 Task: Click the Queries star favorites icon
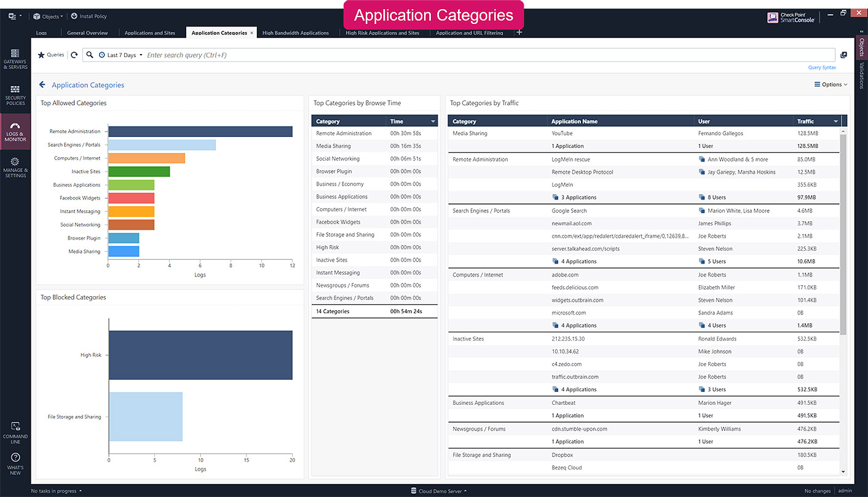click(x=41, y=55)
